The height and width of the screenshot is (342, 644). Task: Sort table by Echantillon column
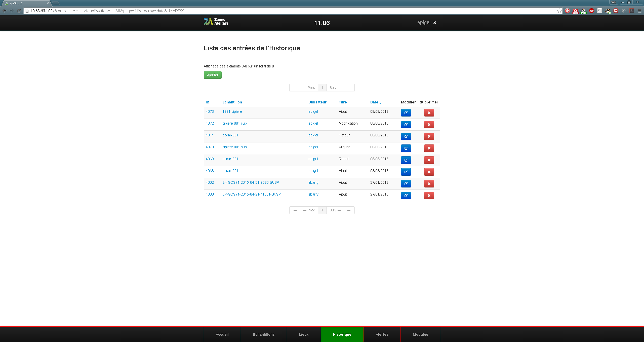pos(232,102)
